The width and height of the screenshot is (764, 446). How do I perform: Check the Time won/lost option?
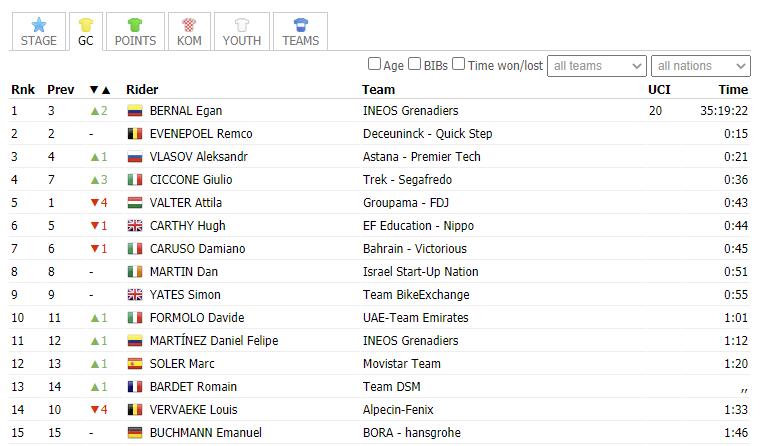[x=458, y=64]
